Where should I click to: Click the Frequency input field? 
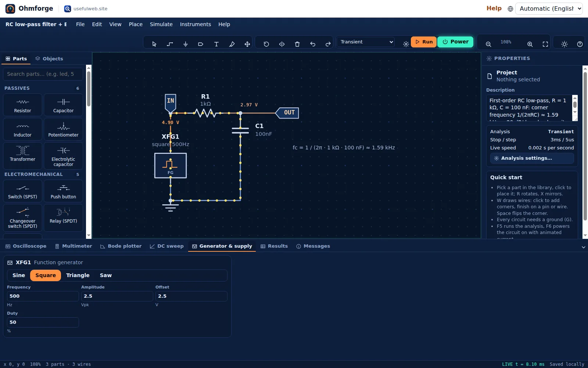[x=43, y=296]
